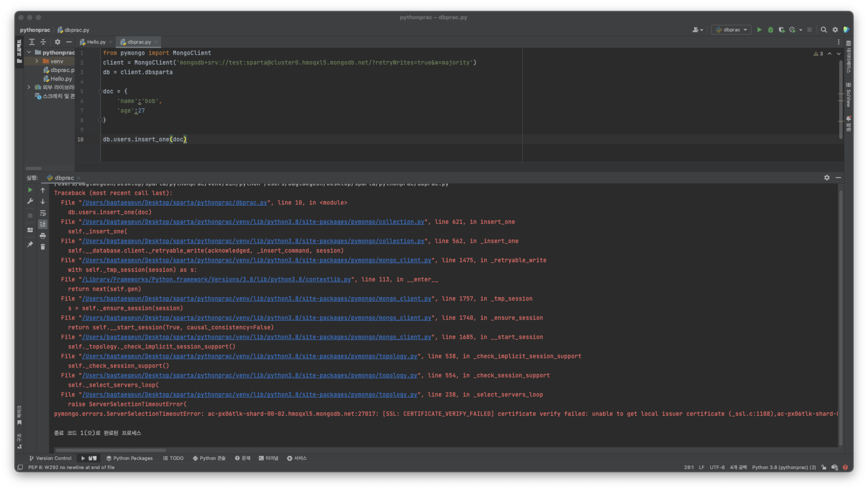
Task: Click the Run console horizontal scrollbar
Action: 110,450
